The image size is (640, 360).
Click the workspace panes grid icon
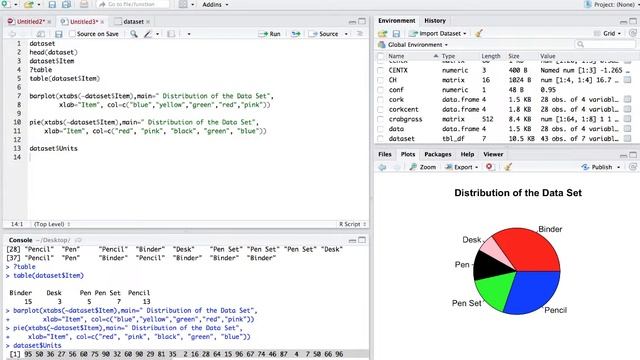183,4
